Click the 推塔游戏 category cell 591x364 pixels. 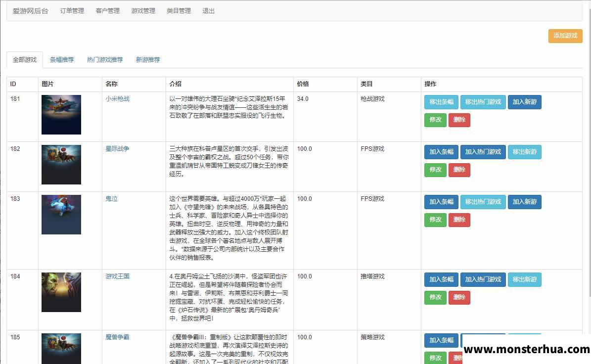(389, 300)
